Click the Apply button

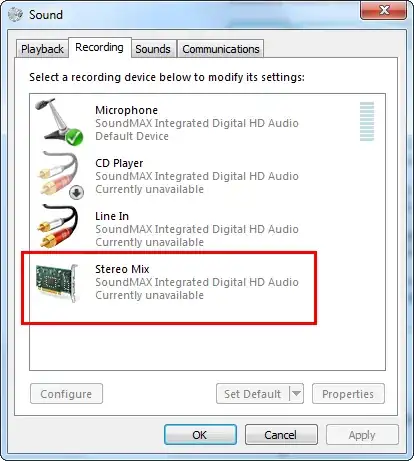pyautogui.click(x=362, y=435)
